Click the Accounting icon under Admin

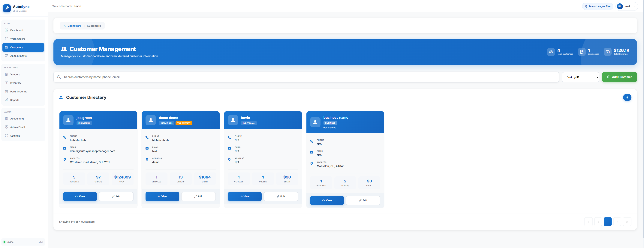tap(7, 119)
